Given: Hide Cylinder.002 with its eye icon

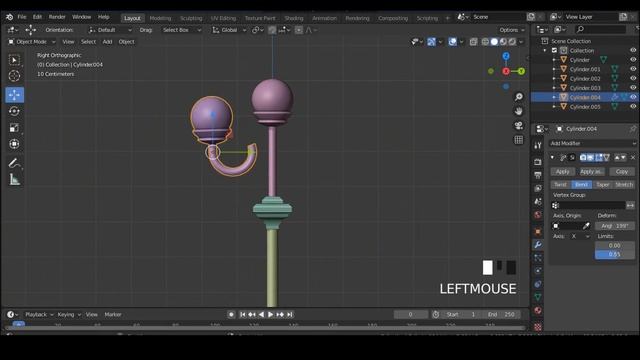Looking at the screenshot, I should 633,78.
